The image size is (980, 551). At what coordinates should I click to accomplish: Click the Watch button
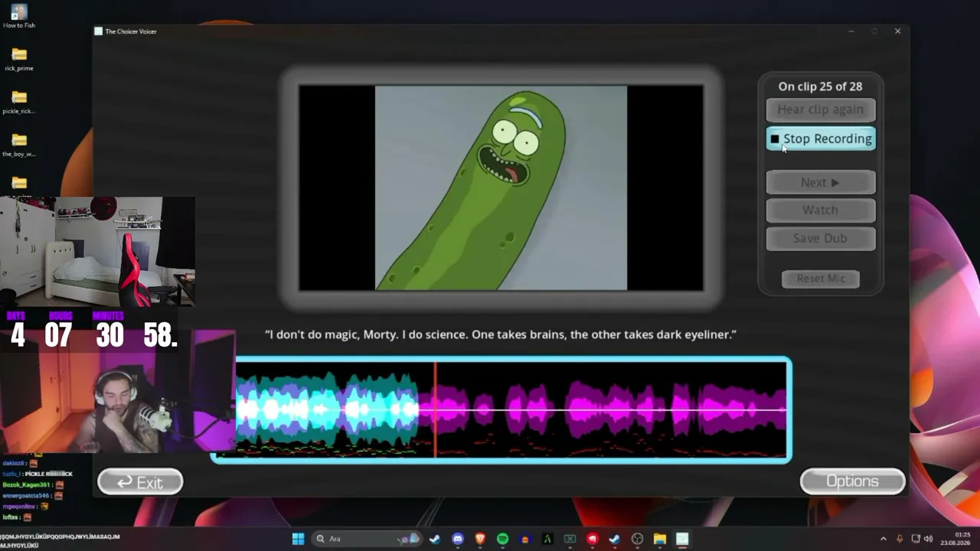click(821, 210)
